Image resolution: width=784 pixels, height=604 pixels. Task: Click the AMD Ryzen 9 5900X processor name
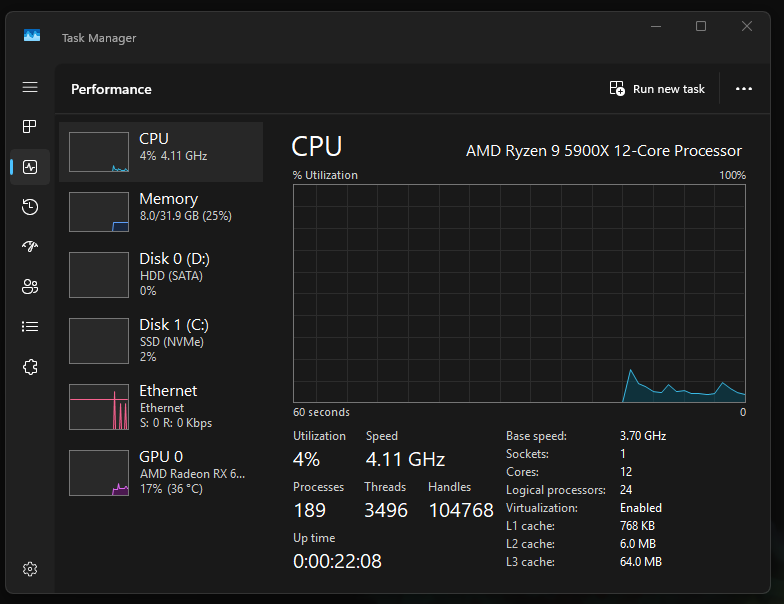604,150
